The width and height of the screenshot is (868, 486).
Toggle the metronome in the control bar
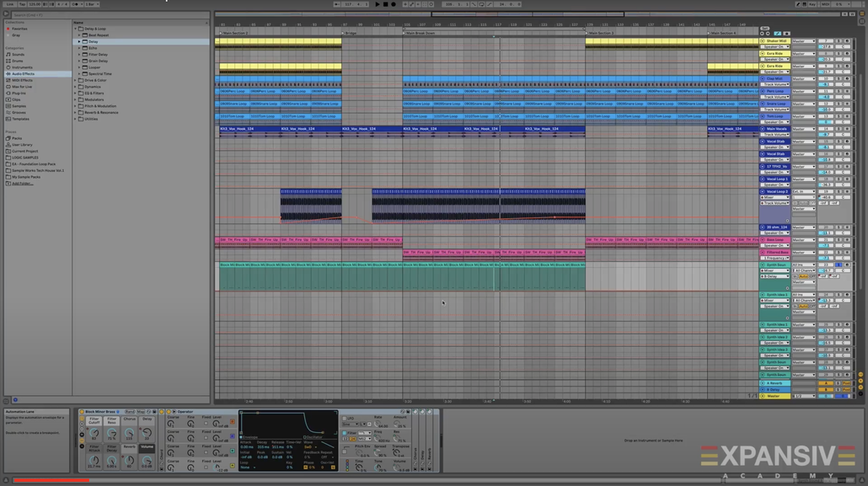(75, 4)
